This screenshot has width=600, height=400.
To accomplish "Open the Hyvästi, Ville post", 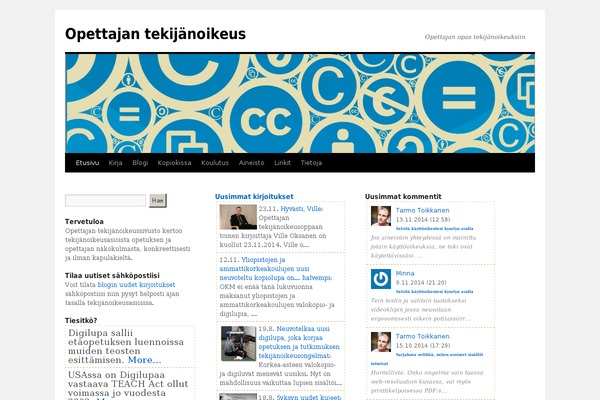I will [x=302, y=209].
